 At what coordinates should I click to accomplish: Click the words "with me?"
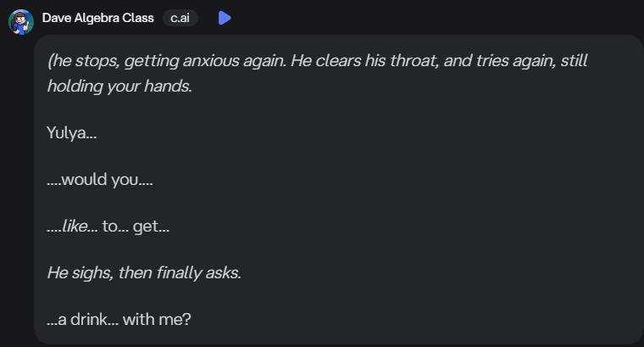click(x=164, y=321)
